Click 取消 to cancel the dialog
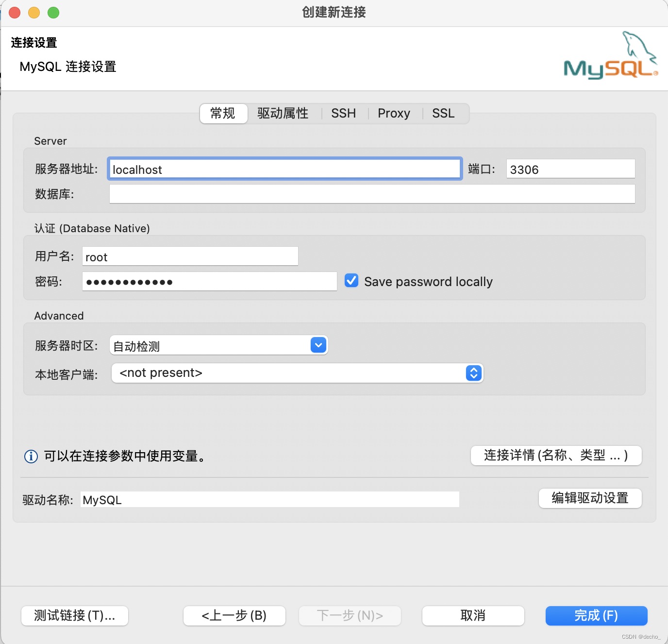668x644 pixels. [x=472, y=615]
